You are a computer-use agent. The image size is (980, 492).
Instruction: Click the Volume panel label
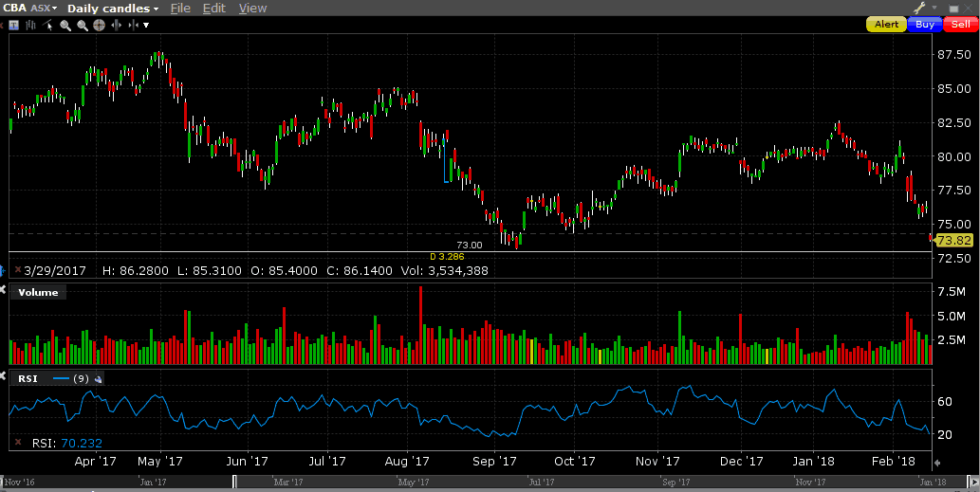(x=38, y=292)
